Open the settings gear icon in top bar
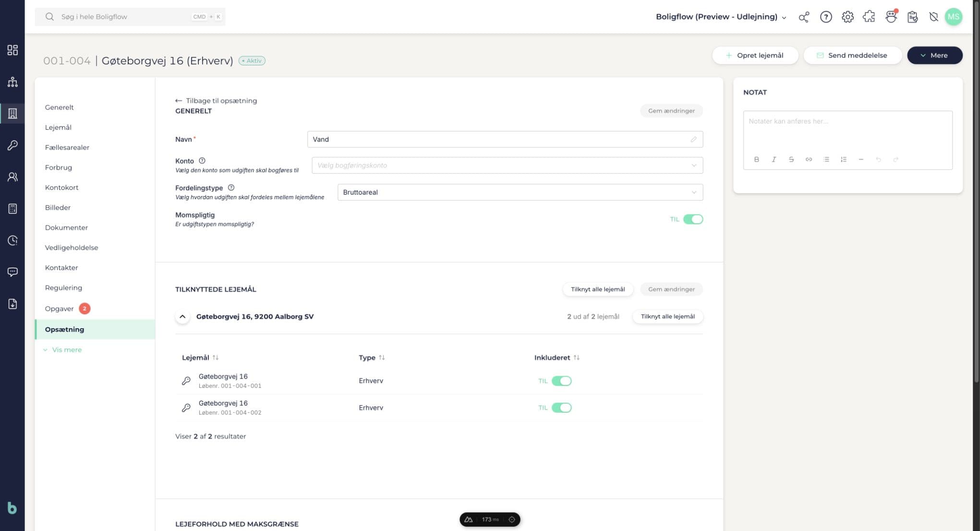Viewport: 980px width, 531px height. click(x=847, y=17)
